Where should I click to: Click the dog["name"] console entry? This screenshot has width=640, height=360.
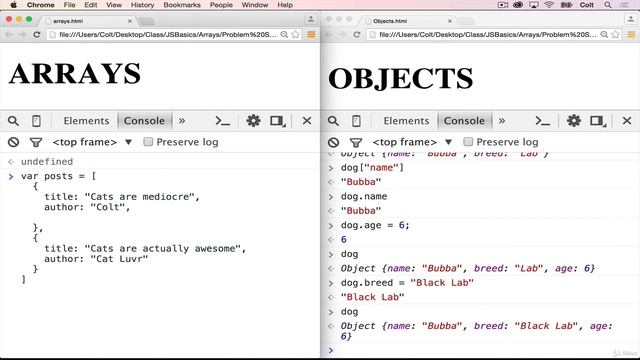372,168
